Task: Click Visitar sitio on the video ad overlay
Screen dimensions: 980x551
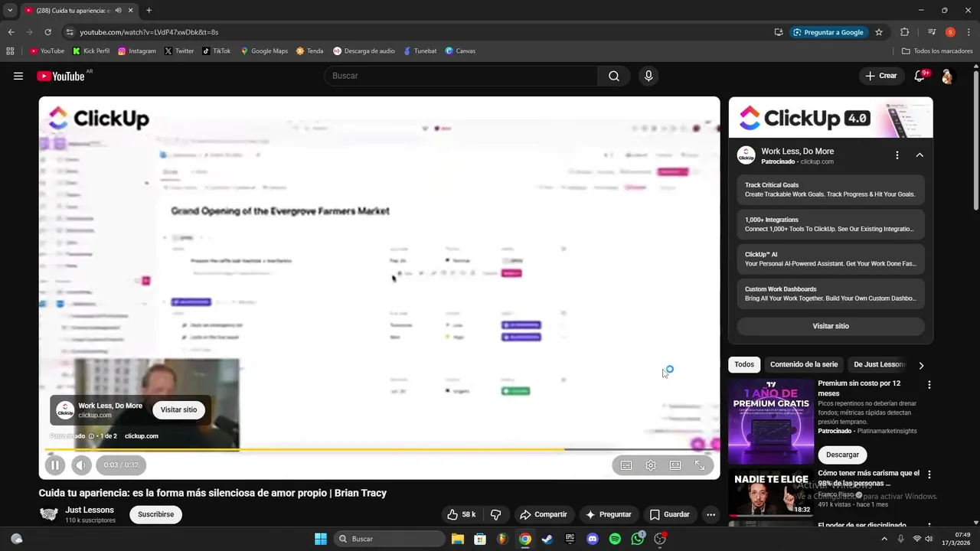Action: pyautogui.click(x=178, y=409)
